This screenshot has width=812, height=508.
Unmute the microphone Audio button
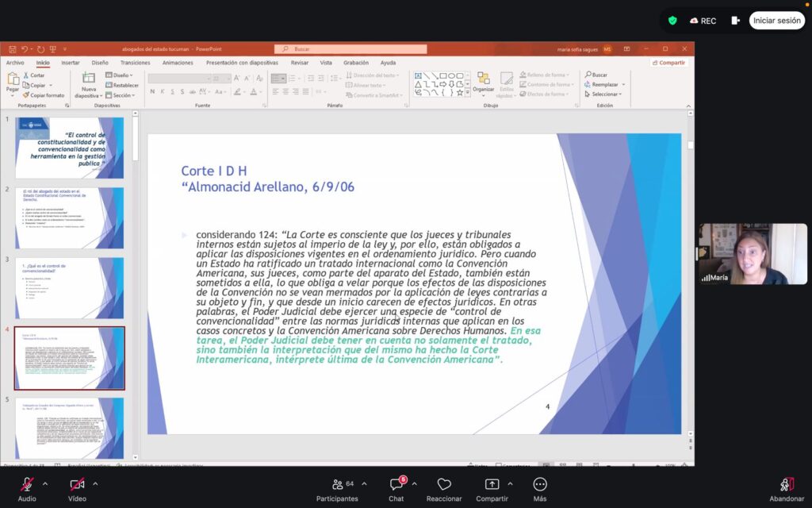27,484
